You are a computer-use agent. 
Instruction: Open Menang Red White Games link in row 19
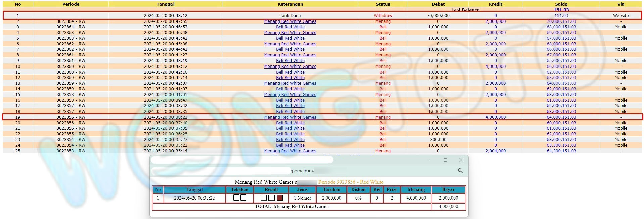[x=290, y=117]
